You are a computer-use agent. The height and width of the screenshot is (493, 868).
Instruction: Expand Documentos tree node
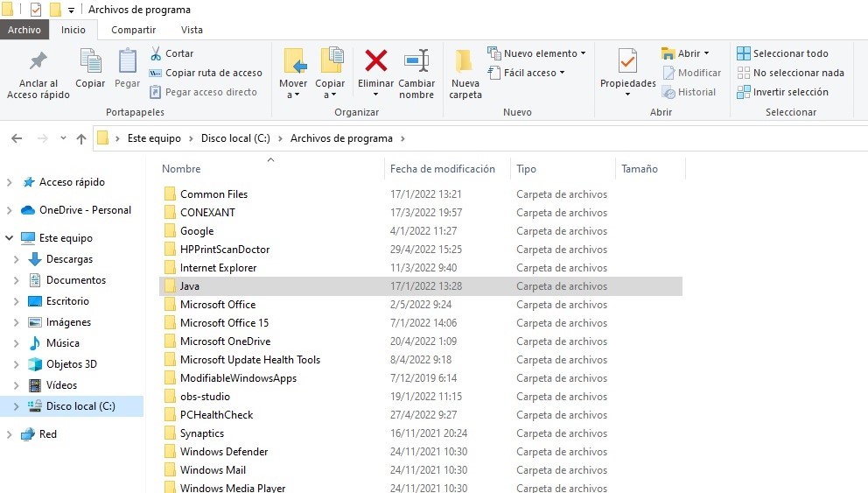pos(16,280)
